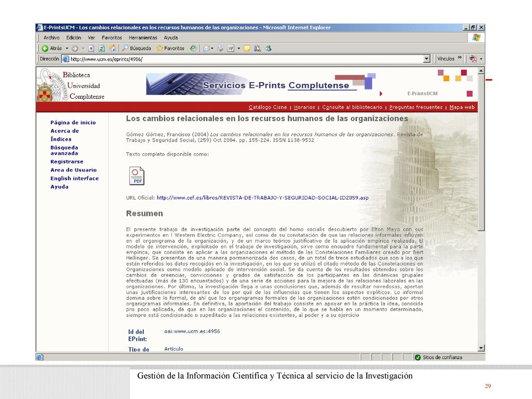This screenshot has height=399, width=532.
Task: Open the Edición menu
Action: (74, 37)
